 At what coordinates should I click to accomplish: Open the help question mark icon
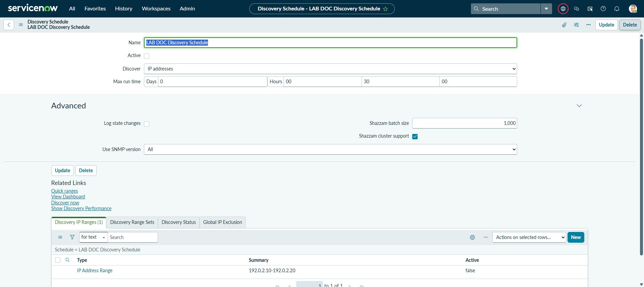pos(603,9)
